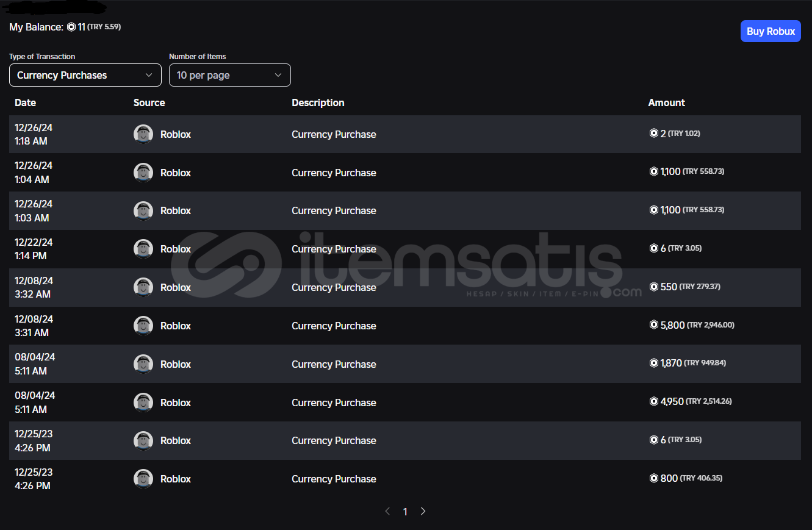Click the Robux icon beside amount 5,800
This screenshot has width=812, height=530.
pyautogui.click(x=653, y=325)
